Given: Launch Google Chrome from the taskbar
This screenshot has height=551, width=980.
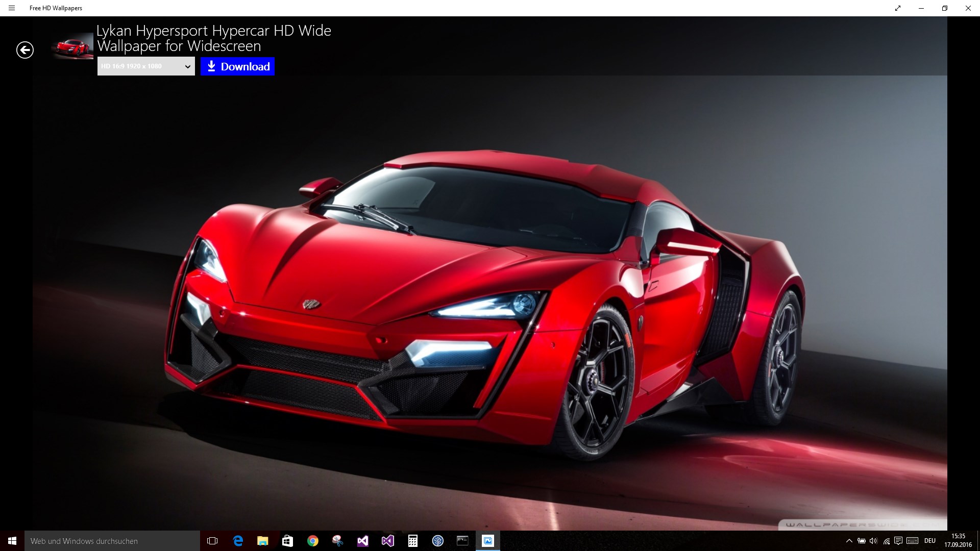Looking at the screenshot, I should pos(312,541).
